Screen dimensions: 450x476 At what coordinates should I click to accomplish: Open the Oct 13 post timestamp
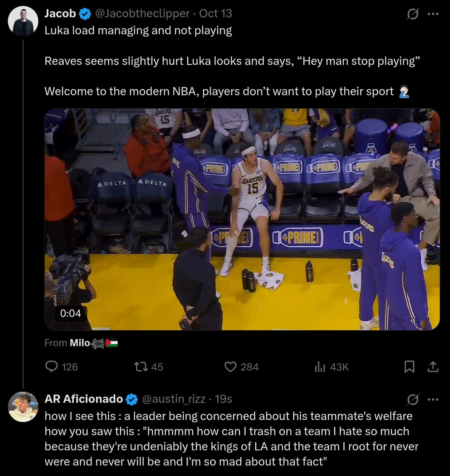[x=216, y=13]
